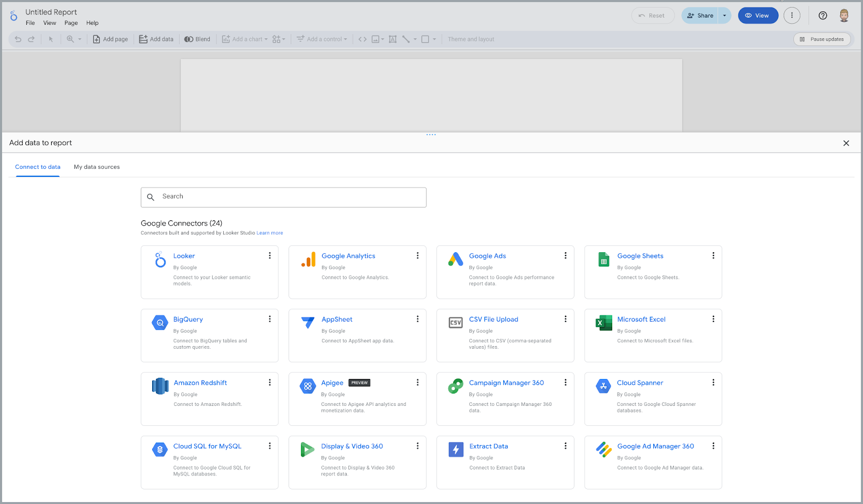Viewport: 863px width, 504px height.
Task: Open the Add a control dropdown
Action: pyautogui.click(x=322, y=39)
